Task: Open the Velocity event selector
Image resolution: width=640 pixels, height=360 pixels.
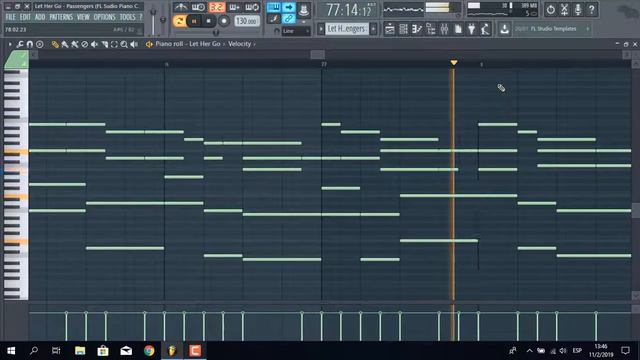Action: click(x=240, y=44)
